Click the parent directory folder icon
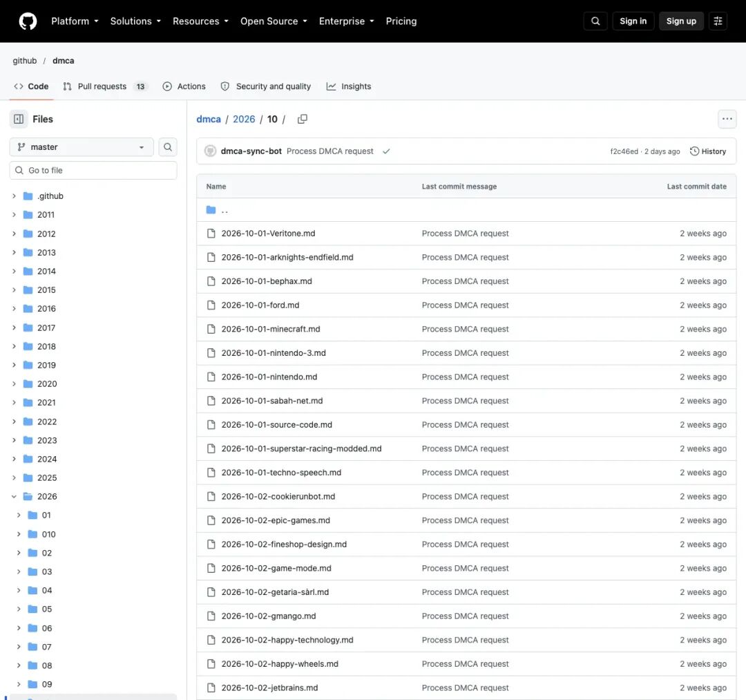This screenshot has width=746, height=700. [211, 210]
